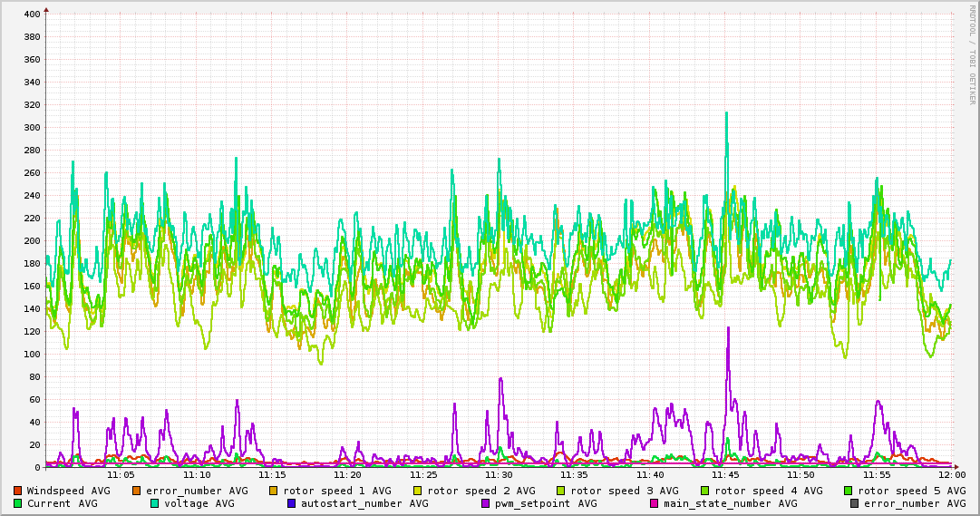Image resolution: width=980 pixels, height=516 pixels.
Task: Click the 11:45 time axis label
Action: (x=725, y=474)
